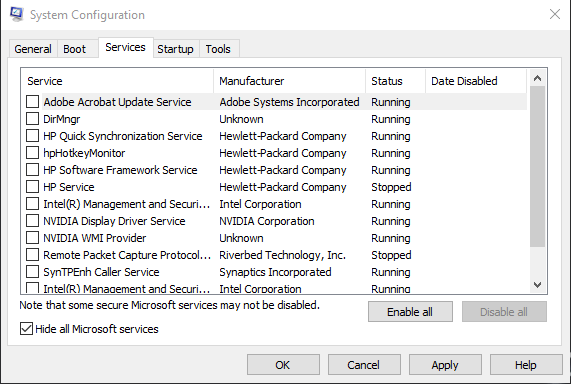
Task: Check the NVIDIA Display Driver Service checkbox
Action: click(x=32, y=221)
